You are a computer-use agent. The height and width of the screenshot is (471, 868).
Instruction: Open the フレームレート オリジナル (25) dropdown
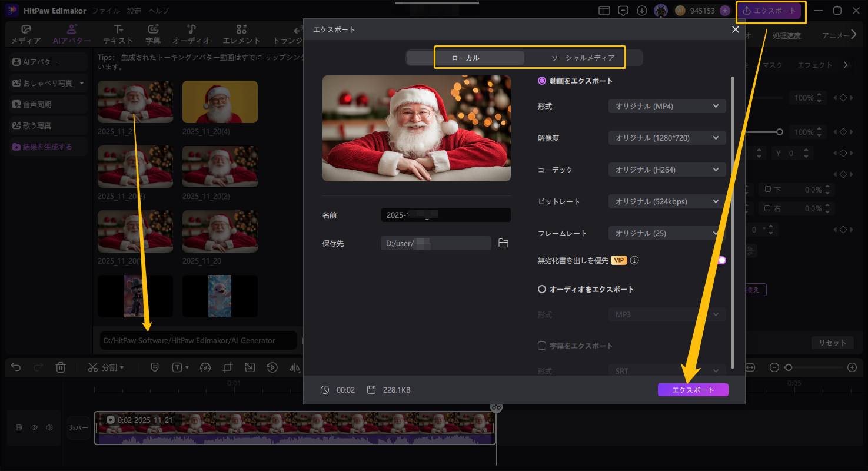pos(667,233)
